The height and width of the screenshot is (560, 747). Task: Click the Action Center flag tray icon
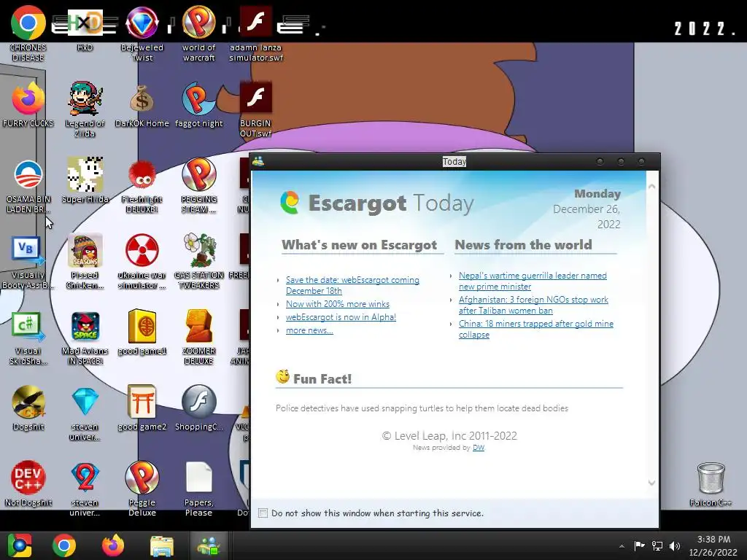pos(639,545)
